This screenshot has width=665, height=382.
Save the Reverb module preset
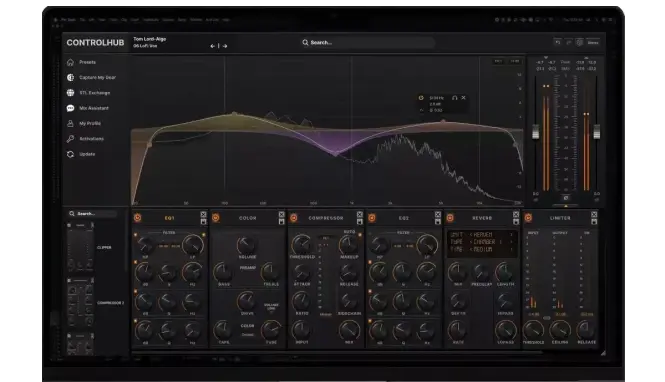516,221
